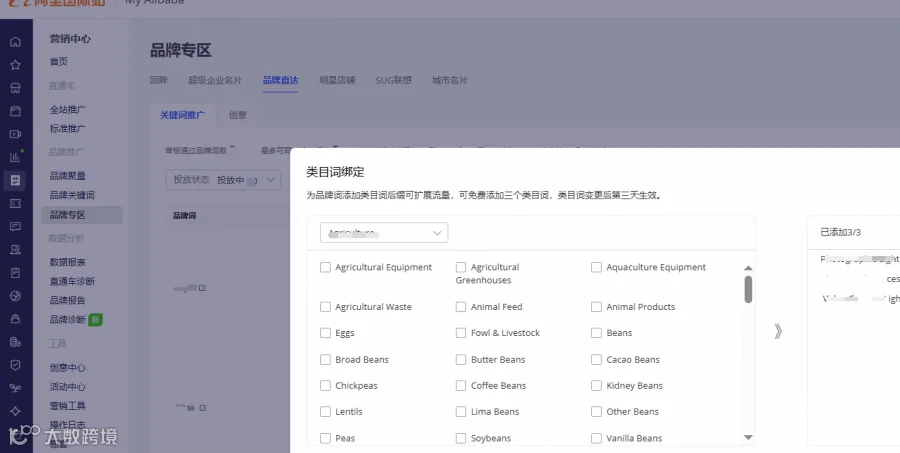Go to 数据报表 in the sidebar
Viewport: 900px width, 453px height.
click(x=68, y=262)
